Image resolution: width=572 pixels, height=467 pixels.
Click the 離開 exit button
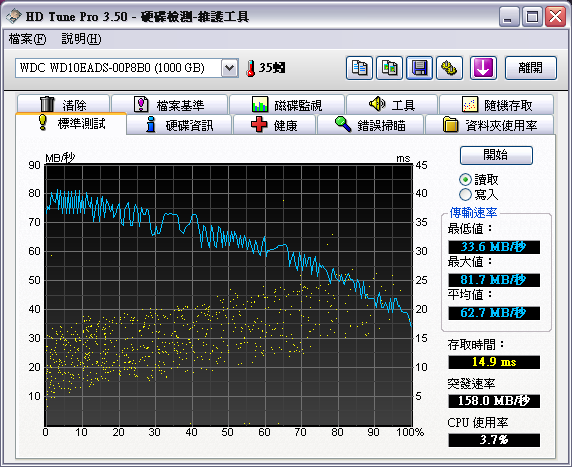pyautogui.click(x=531, y=68)
